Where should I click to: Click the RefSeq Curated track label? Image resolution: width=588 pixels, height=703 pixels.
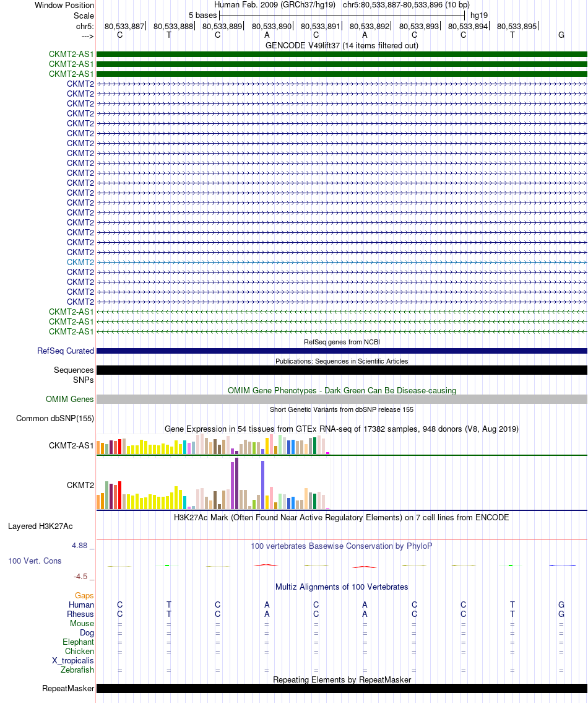(66, 351)
